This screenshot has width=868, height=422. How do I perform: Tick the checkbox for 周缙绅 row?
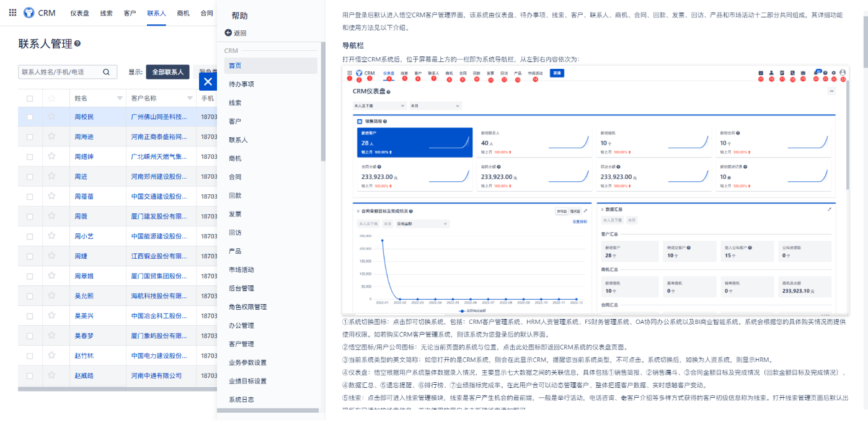coord(30,156)
